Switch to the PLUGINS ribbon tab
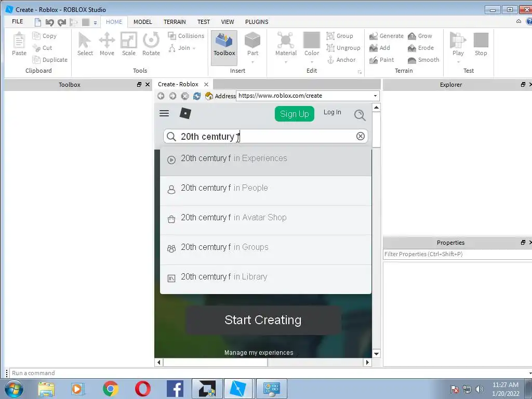Image resolution: width=532 pixels, height=399 pixels. (x=257, y=22)
